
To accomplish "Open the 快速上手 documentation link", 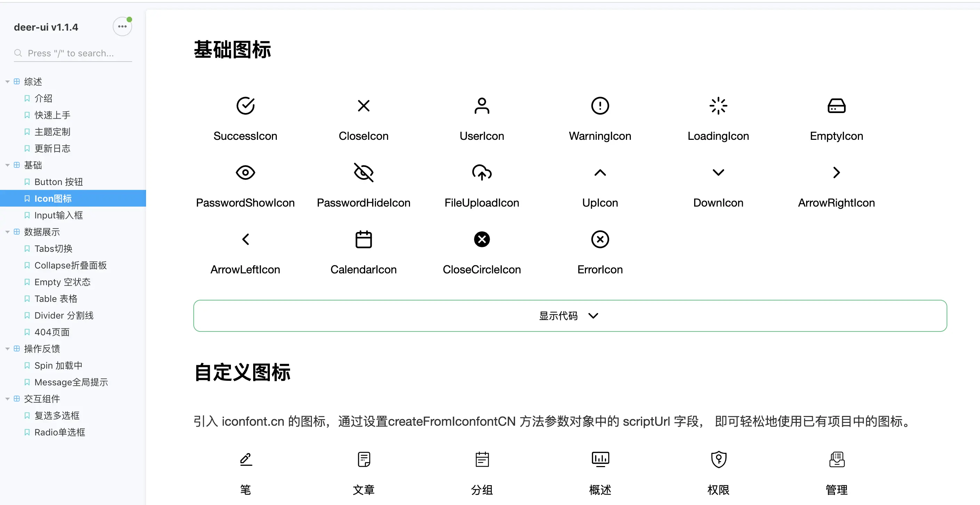I will click(x=52, y=115).
